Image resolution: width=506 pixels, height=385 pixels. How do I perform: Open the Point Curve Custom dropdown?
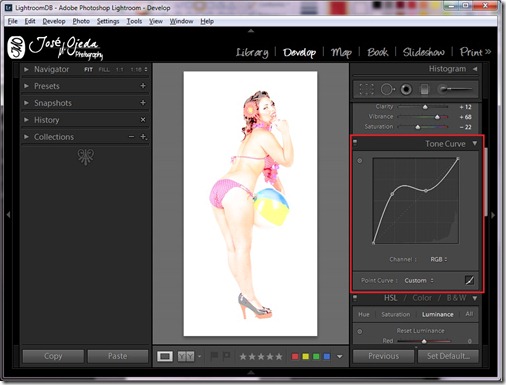pos(419,280)
